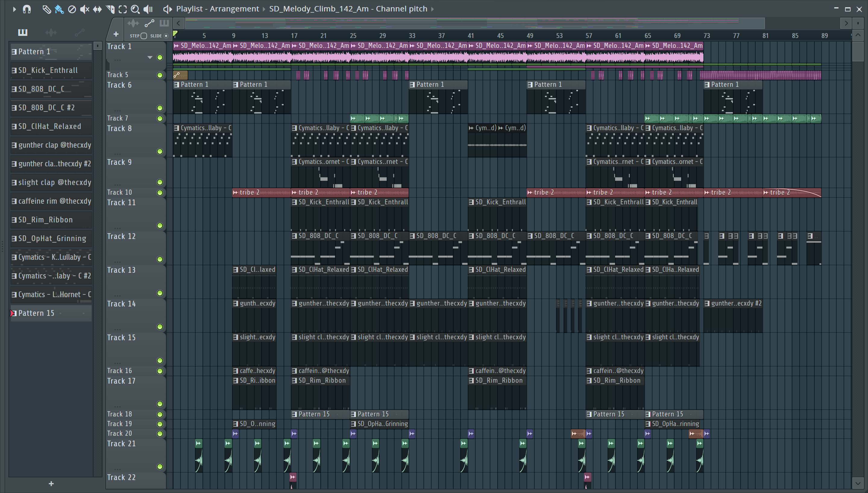Image resolution: width=868 pixels, height=493 pixels.
Task: Click the playhead start marker at bar 1
Action: (x=175, y=33)
